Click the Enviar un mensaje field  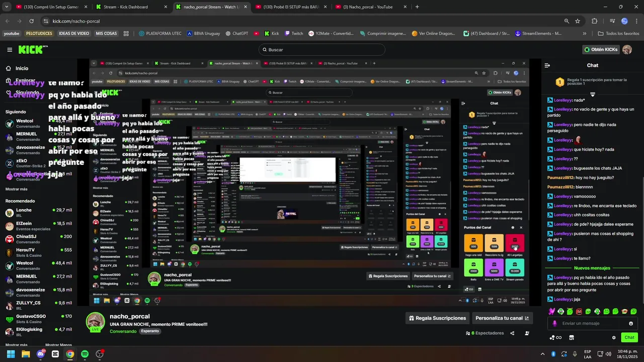tap(592, 323)
